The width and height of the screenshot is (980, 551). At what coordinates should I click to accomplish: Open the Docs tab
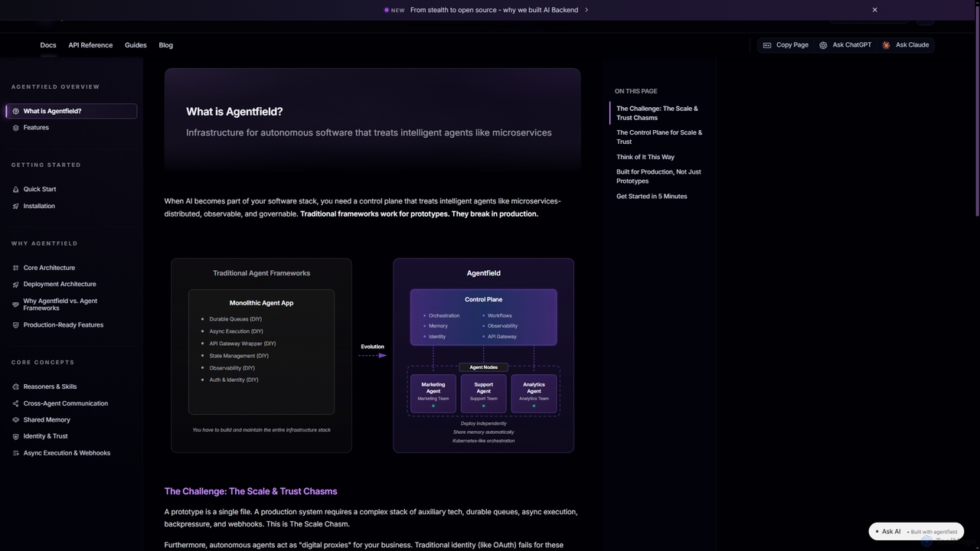48,45
